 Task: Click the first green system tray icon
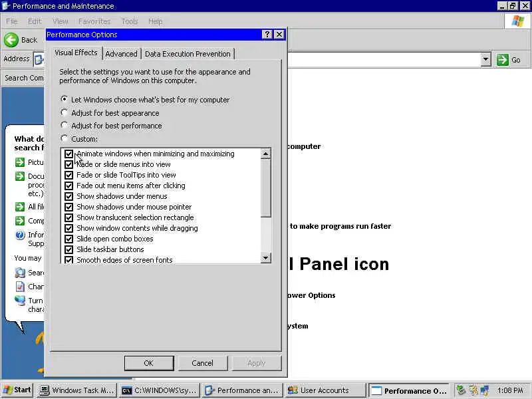point(460,390)
